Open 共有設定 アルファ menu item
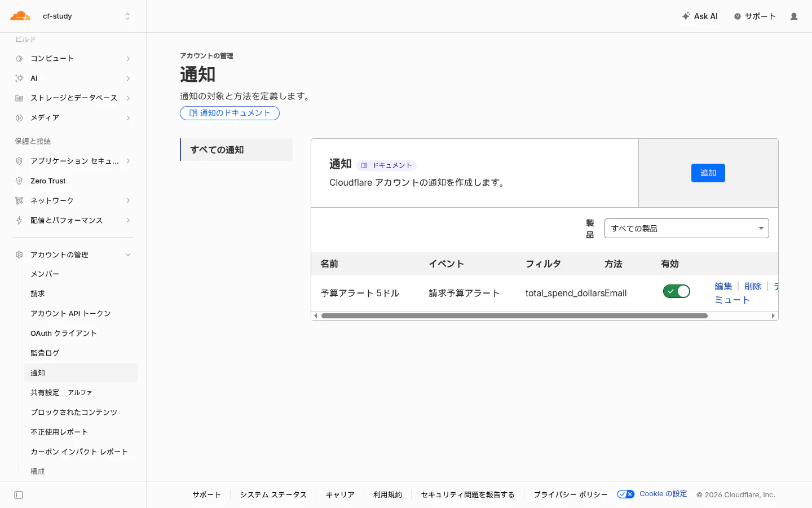 point(81,392)
